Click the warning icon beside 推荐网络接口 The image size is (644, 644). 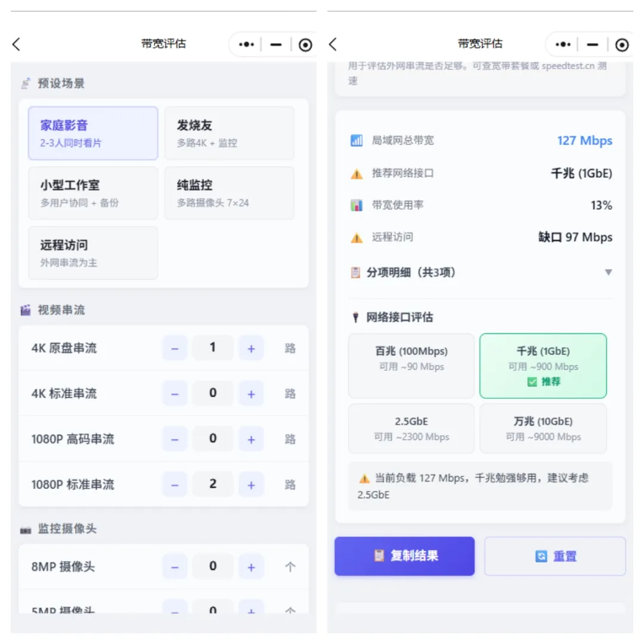point(357,174)
